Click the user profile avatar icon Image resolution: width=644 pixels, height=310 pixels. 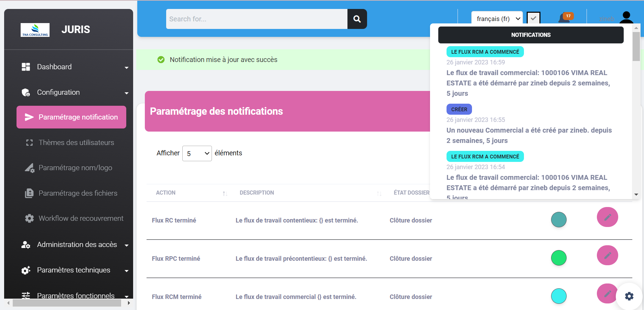coord(626,17)
